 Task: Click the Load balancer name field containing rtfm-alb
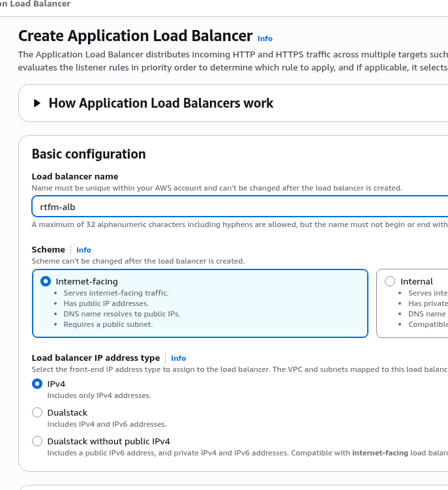235,206
